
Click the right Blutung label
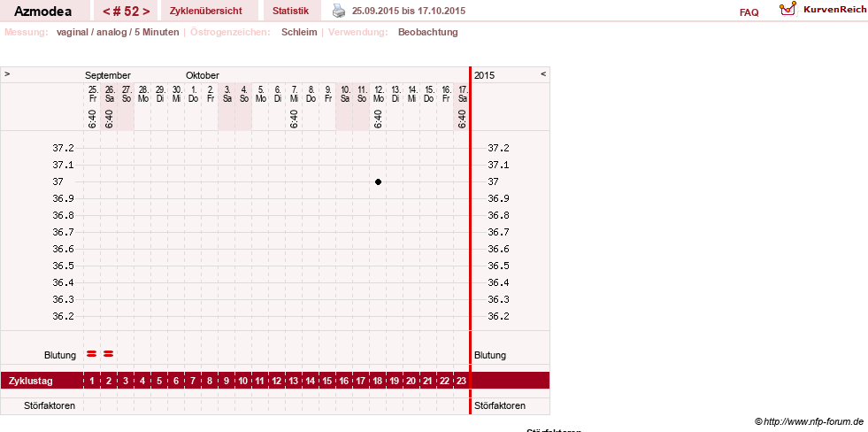pyautogui.click(x=490, y=355)
